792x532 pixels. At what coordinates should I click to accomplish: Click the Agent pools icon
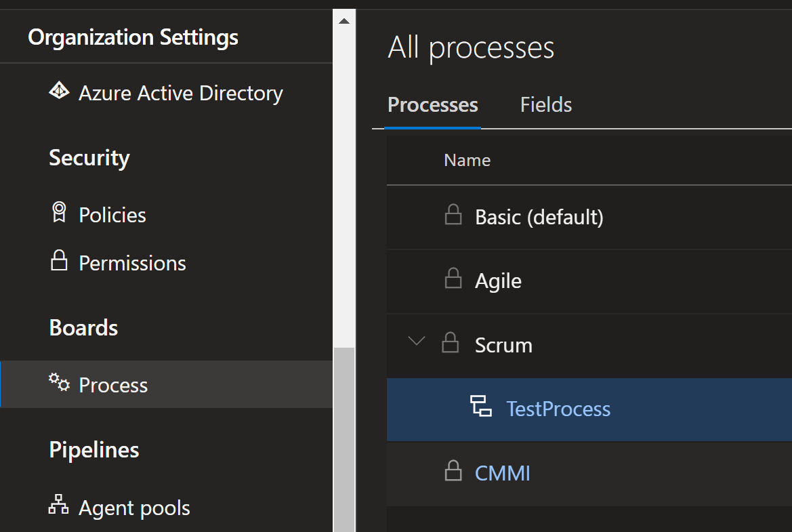click(x=58, y=505)
